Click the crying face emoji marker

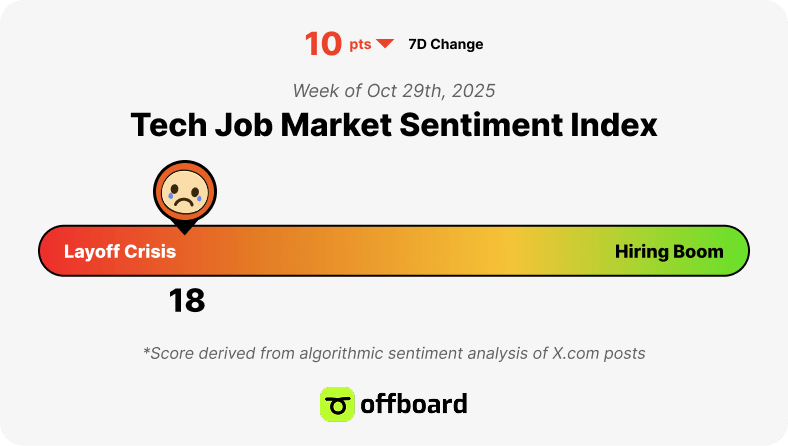click(184, 191)
